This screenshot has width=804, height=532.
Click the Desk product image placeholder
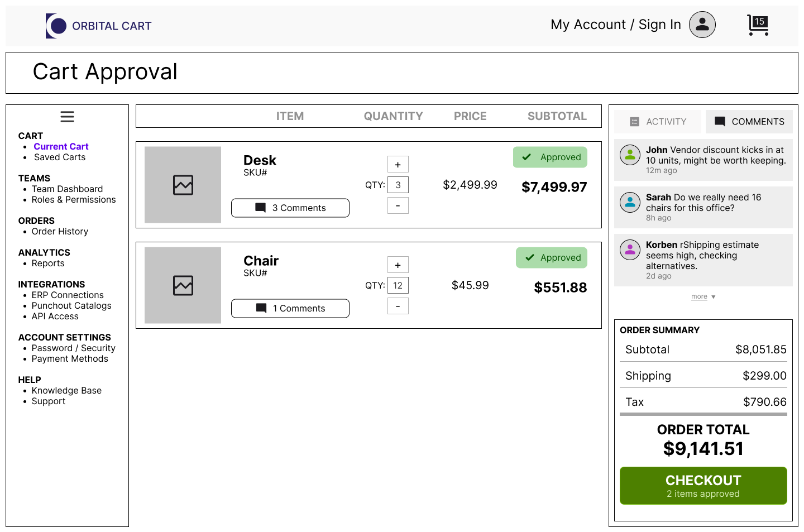click(x=183, y=185)
